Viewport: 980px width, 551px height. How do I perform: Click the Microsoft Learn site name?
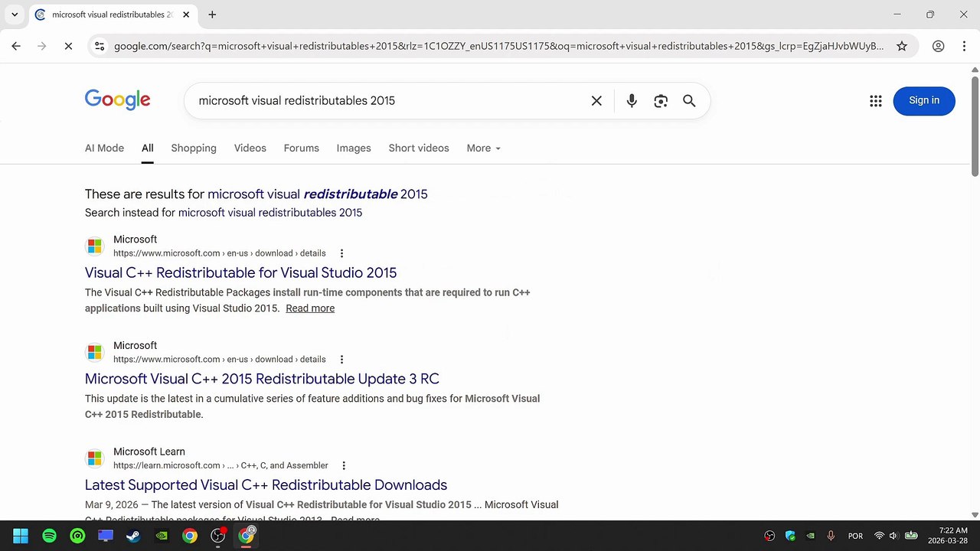tap(149, 452)
